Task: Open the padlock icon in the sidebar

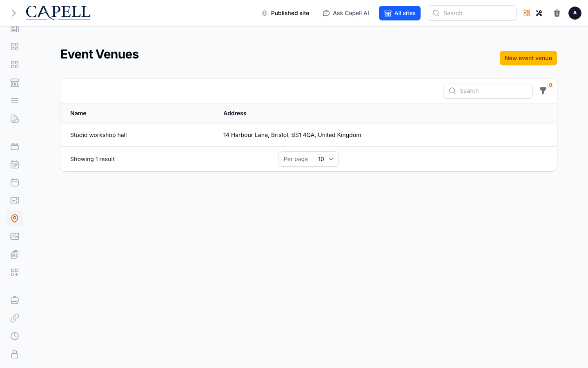Action: tap(15, 354)
